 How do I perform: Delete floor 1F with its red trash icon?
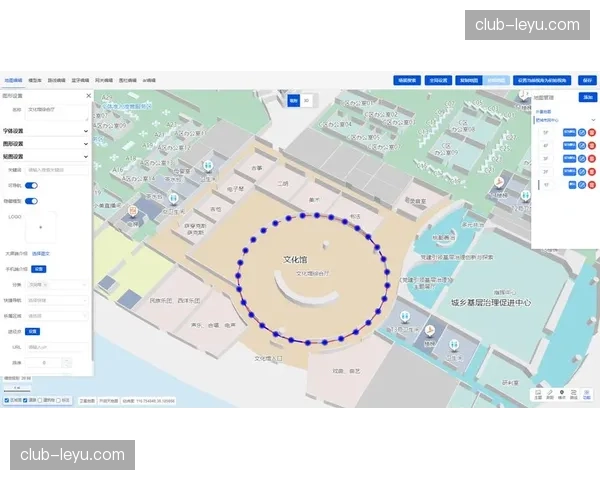point(592,185)
